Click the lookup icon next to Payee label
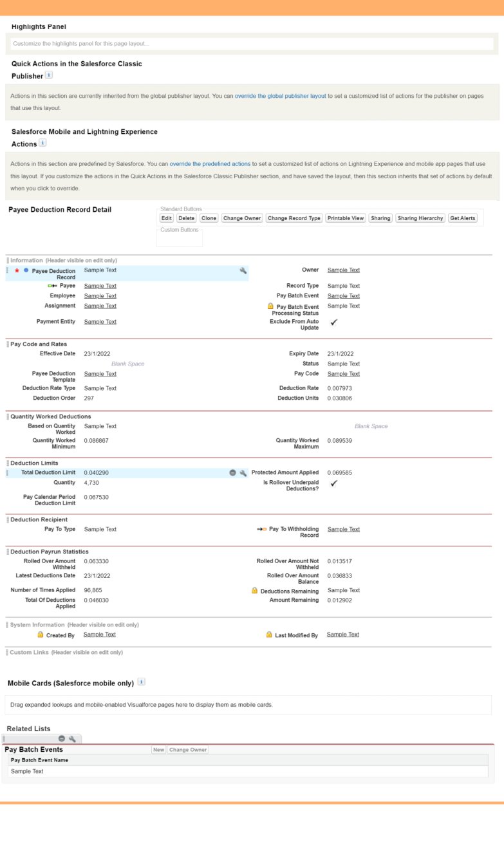This screenshot has height=847, width=504. pos(52,286)
